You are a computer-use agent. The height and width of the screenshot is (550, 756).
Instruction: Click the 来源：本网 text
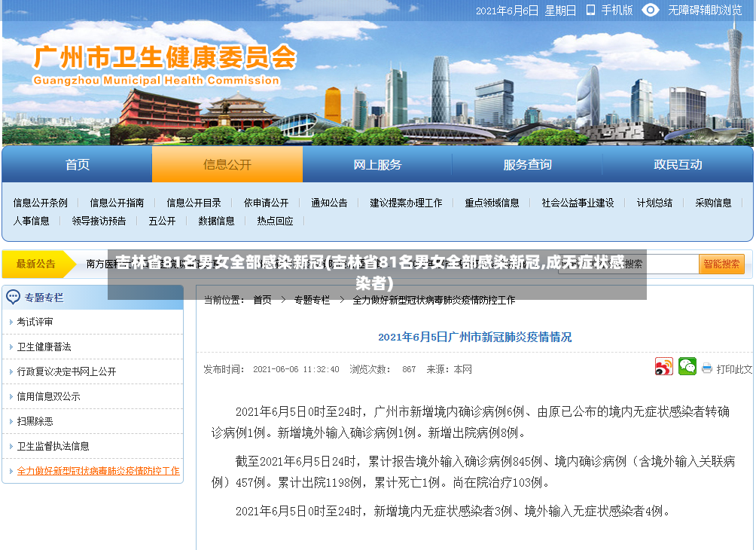(449, 369)
